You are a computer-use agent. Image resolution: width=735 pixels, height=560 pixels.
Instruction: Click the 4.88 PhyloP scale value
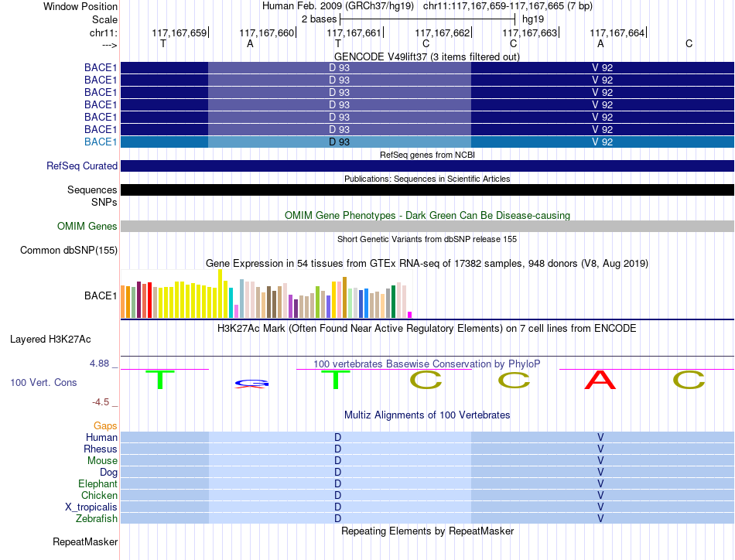coord(99,364)
